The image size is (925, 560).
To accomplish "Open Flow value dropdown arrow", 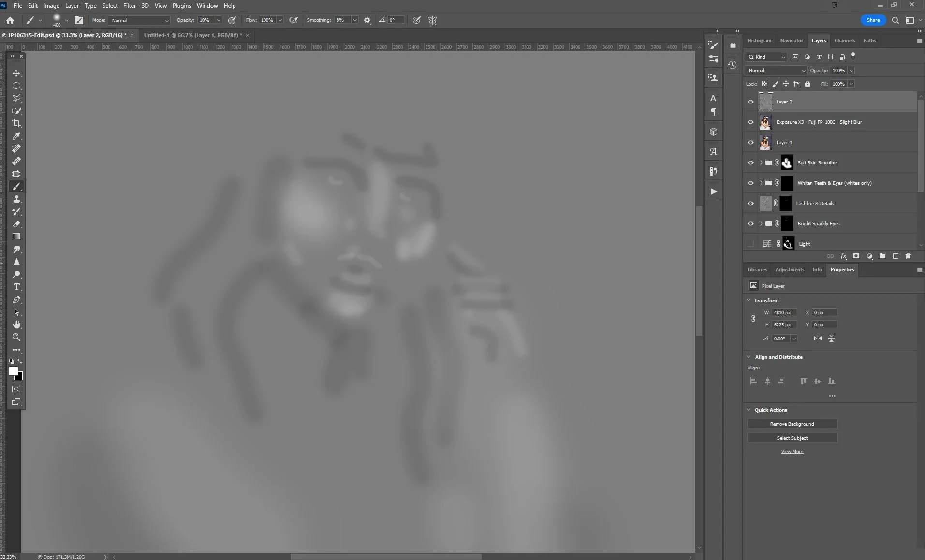I will coord(280,20).
